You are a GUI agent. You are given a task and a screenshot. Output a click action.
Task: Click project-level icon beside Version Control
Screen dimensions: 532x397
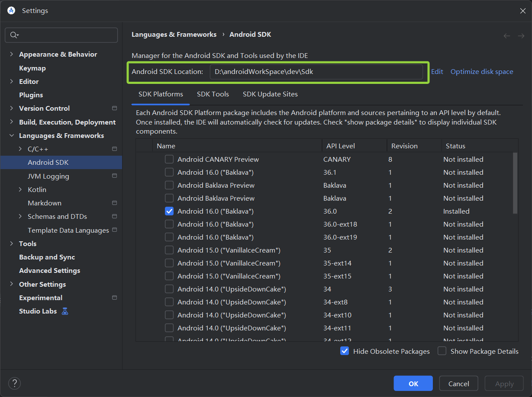[114, 108]
